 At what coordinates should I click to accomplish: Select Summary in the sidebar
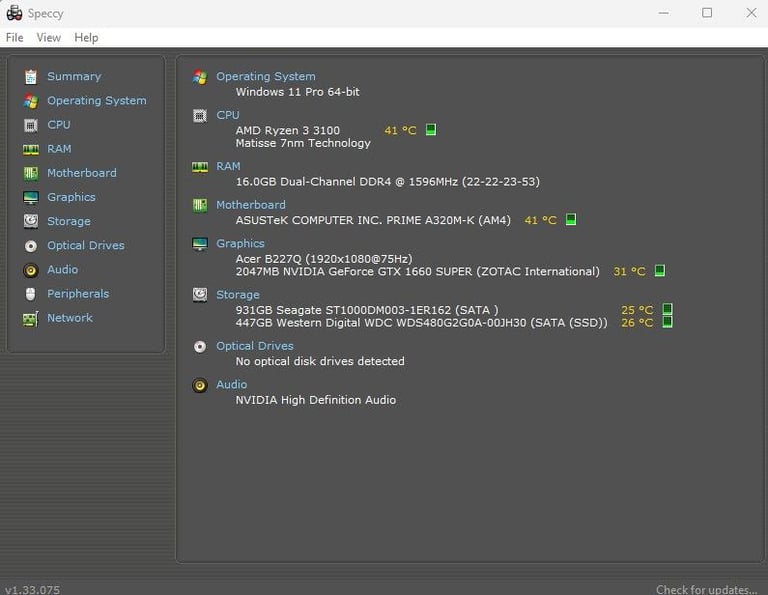coord(74,76)
